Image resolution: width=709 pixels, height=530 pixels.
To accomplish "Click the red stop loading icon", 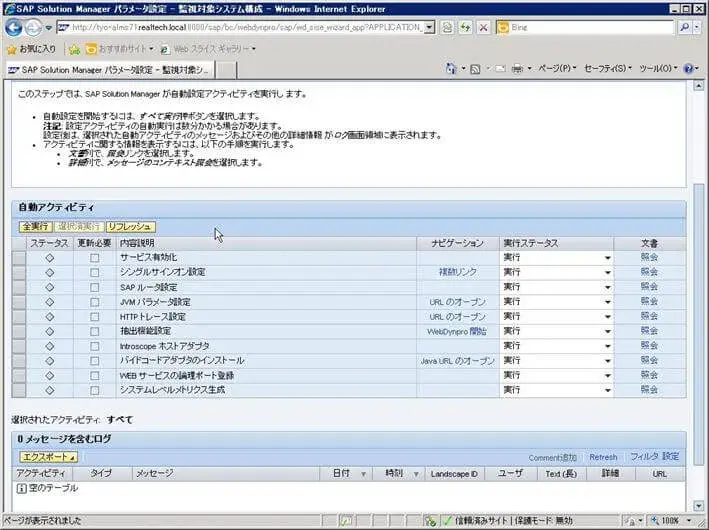I will click(x=483, y=28).
